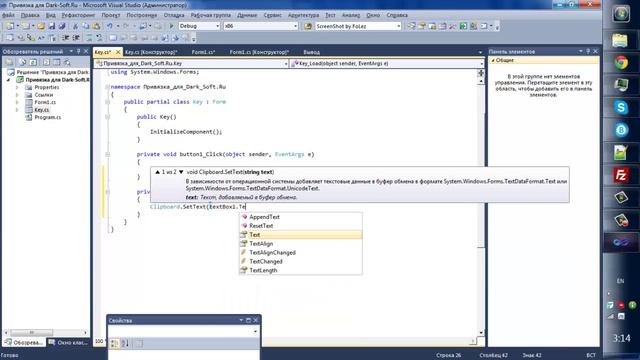Click the Comment out selected lines icon
This screenshot has height=360, width=640.
89,38
